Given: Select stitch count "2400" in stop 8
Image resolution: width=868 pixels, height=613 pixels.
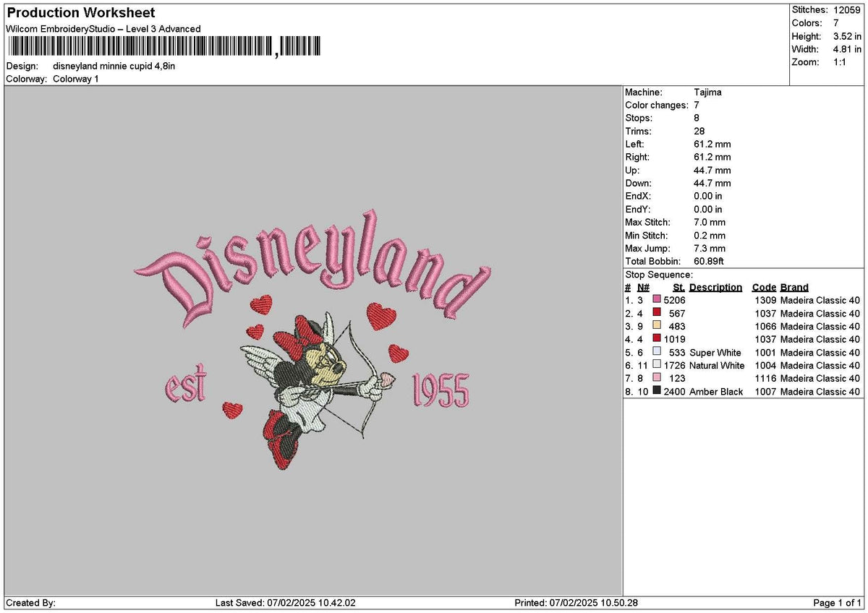Looking at the screenshot, I should pyautogui.click(x=674, y=392).
